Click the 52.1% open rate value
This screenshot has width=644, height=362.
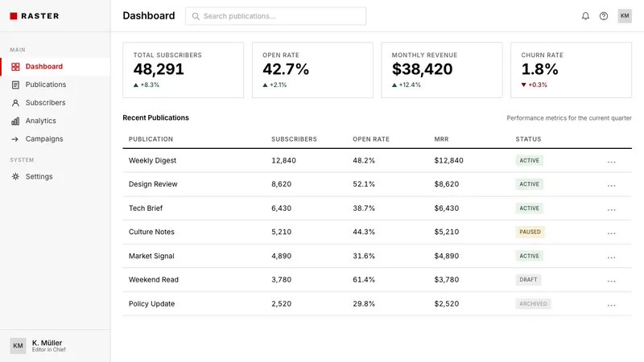click(364, 184)
